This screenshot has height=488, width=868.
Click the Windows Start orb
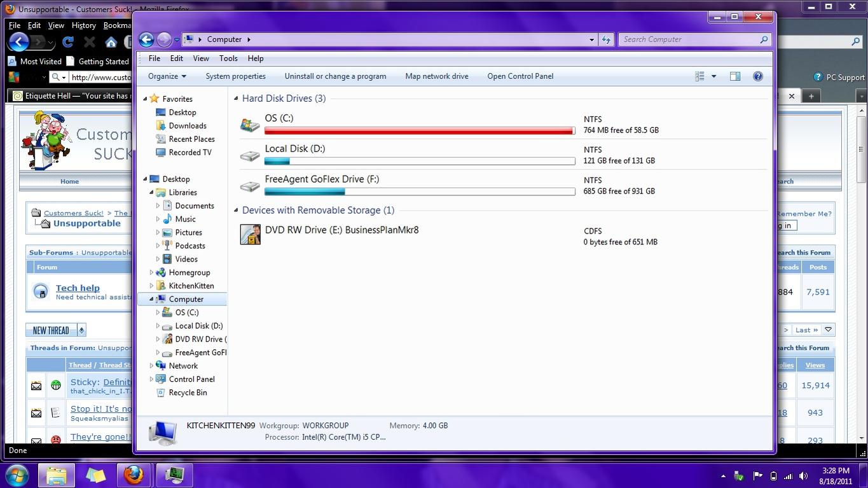click(17, 475)
